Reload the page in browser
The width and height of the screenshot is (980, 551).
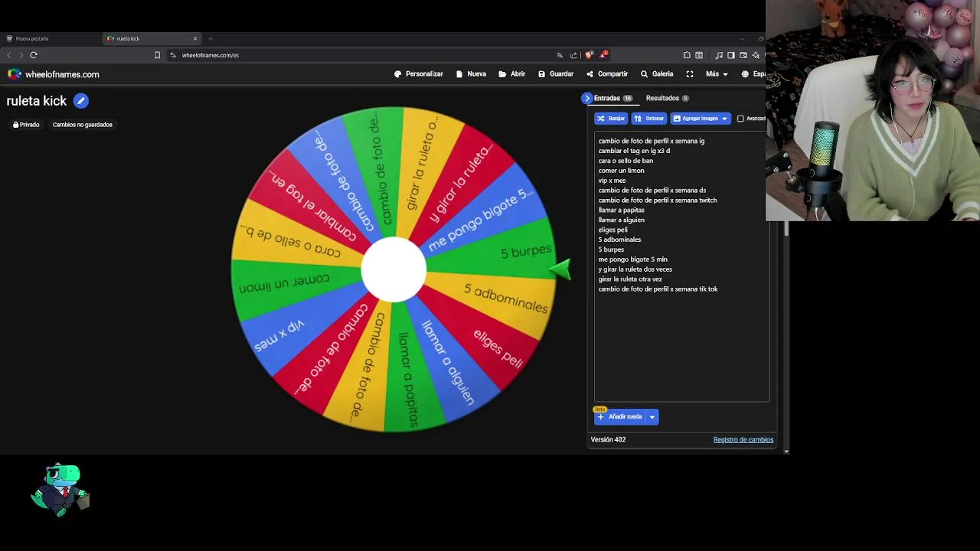tap(34, 55)
